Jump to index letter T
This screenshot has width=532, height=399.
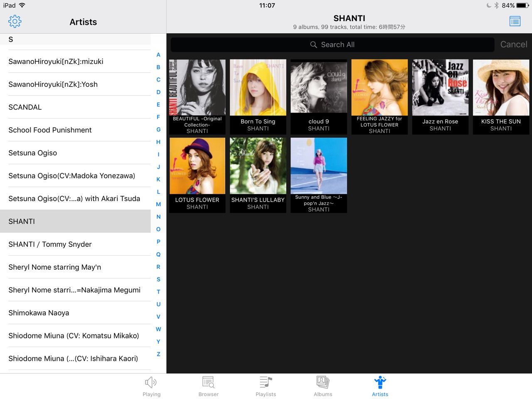click(x=158, y=292)
